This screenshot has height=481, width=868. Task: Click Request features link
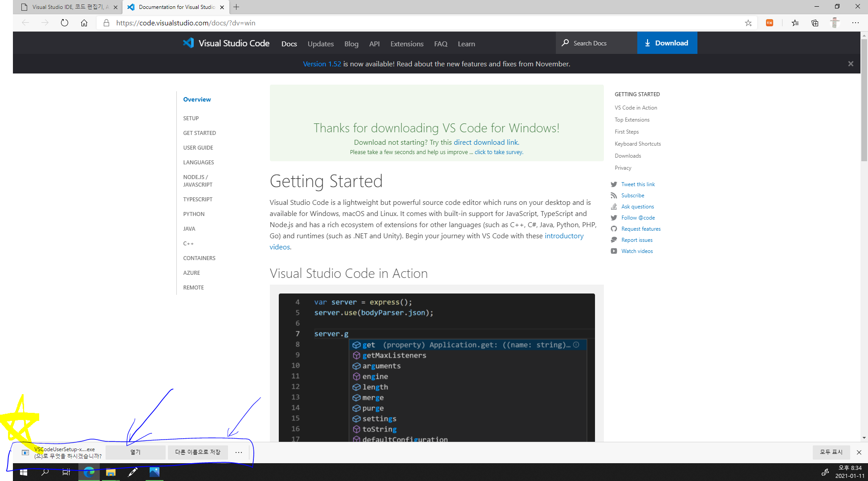coord(641,228)
